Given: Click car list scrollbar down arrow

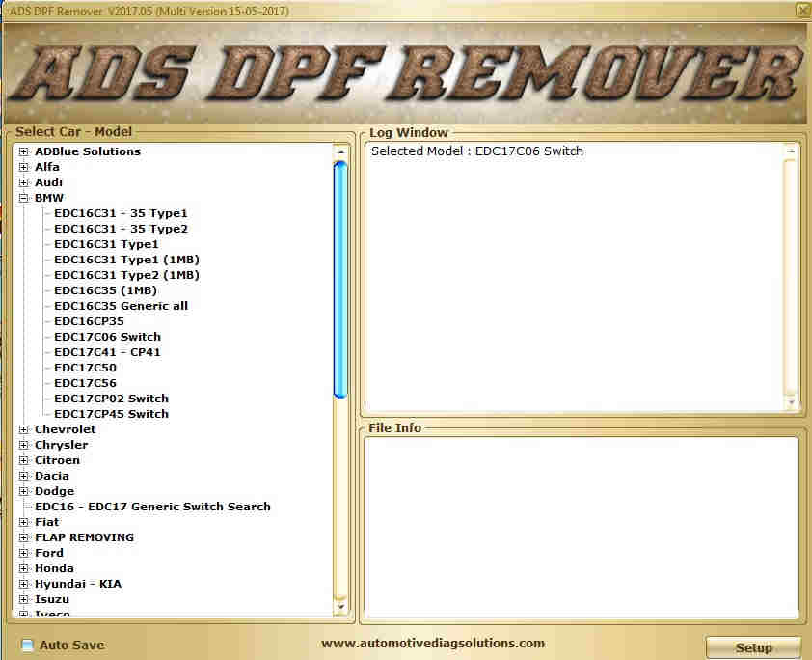Looking at the screenshot, I should click(340, 607).
